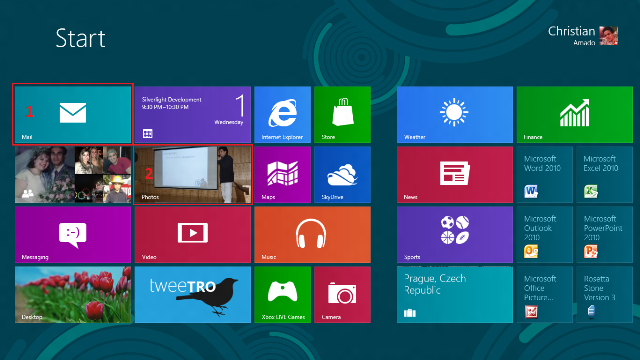
Task: Launch the Camera tile
Action: tap(342, 295)
